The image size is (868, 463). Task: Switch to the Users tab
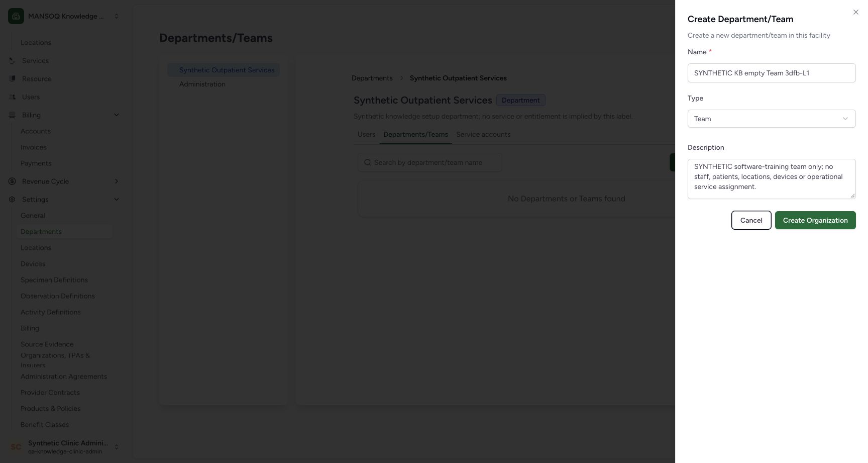pyautogui.click(x=367, y=135)
